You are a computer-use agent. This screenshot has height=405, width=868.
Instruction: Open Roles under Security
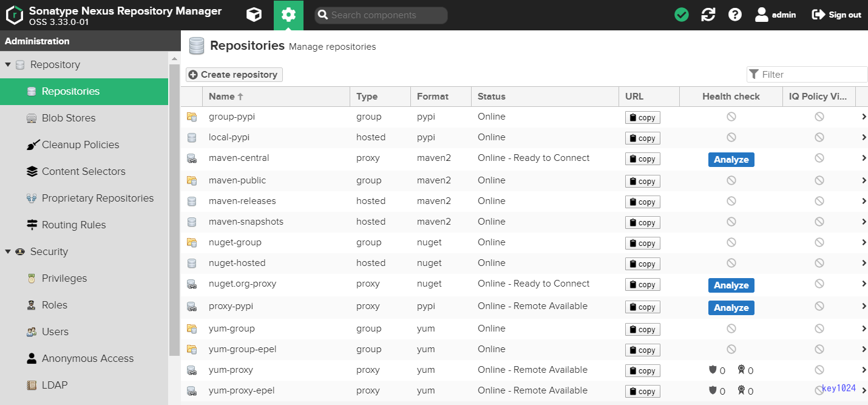[x=84, y=305]
